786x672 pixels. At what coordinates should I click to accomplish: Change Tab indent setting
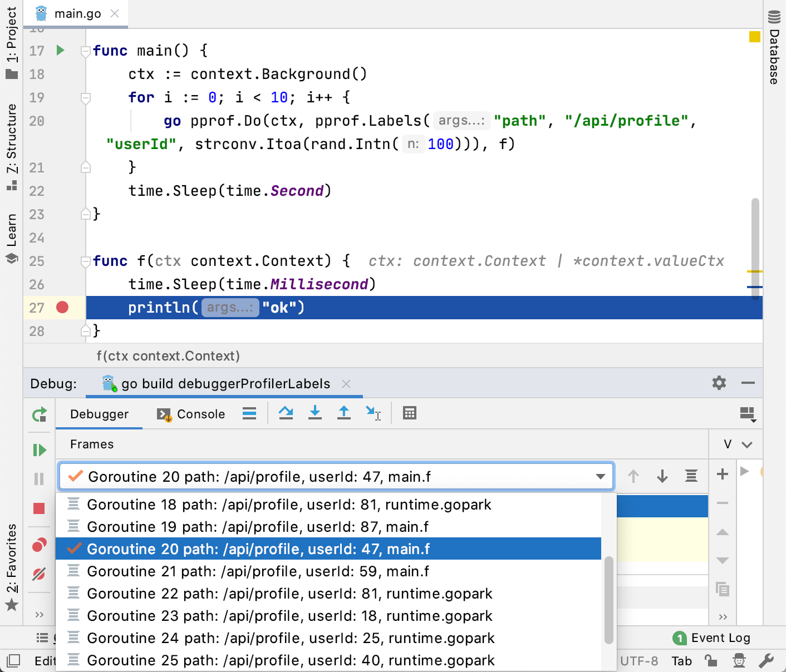[x=681, y=661]
